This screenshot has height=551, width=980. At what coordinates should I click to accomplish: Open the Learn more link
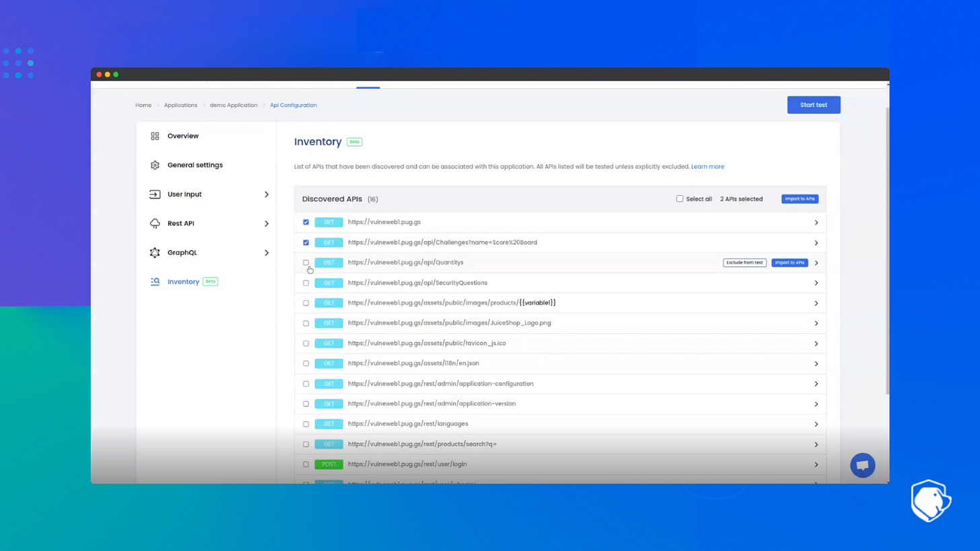(707, 167)
